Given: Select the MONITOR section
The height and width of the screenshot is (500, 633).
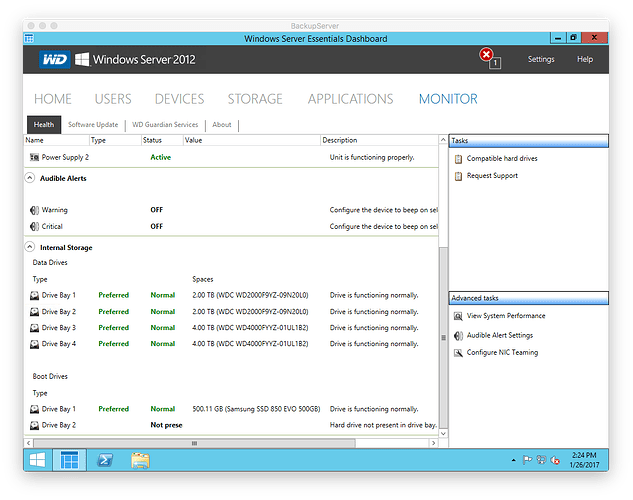Looking at the screenshot, I should (448, 99).
